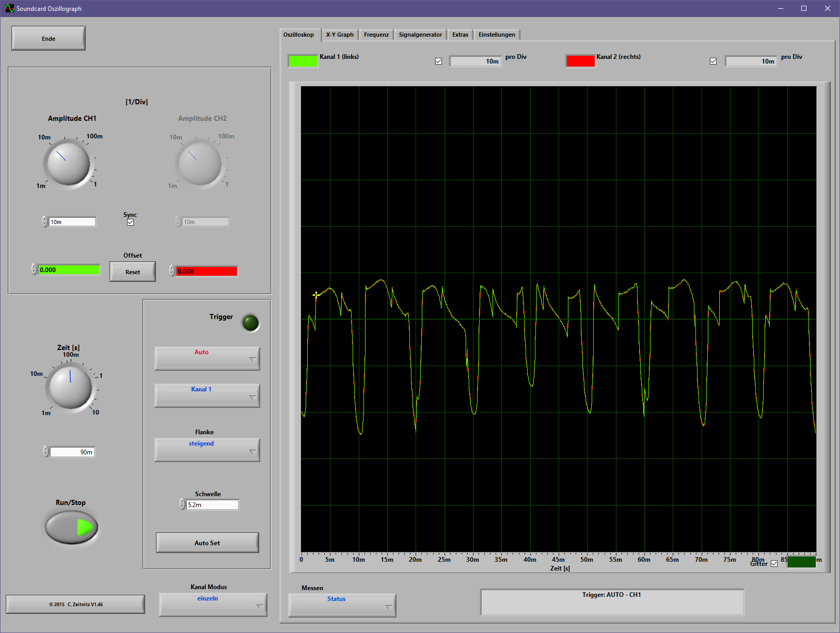
Task: Toggle the Gitter grid checkbox
Action: (774, 563)
